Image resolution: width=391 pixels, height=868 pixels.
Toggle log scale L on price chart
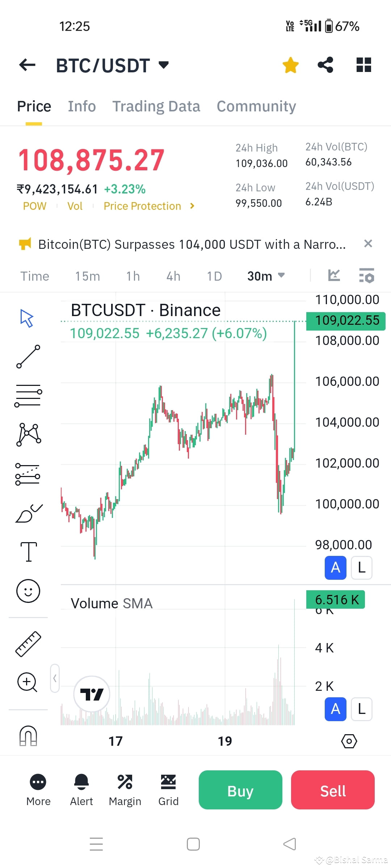(x=361, y=568)
